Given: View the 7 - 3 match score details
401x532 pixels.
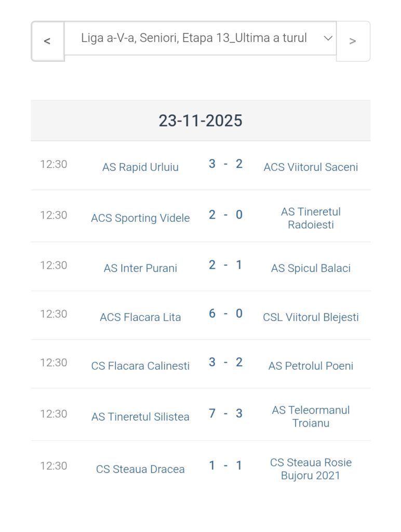Looking at the screenshot, I should [x=225, y=414].
